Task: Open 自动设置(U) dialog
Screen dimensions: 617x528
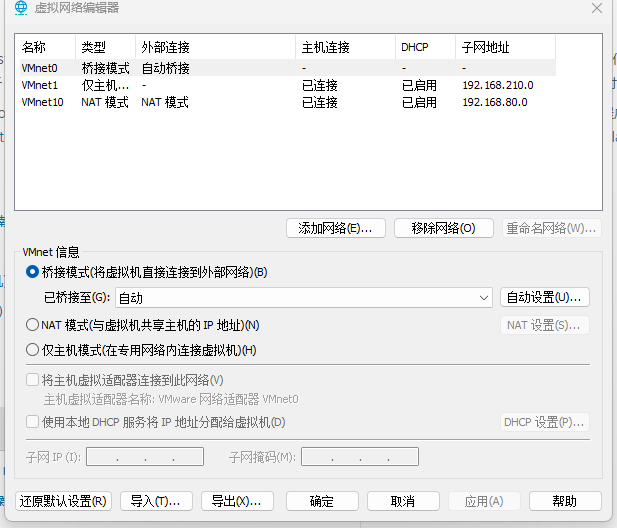Action: [x=545, y=297]
